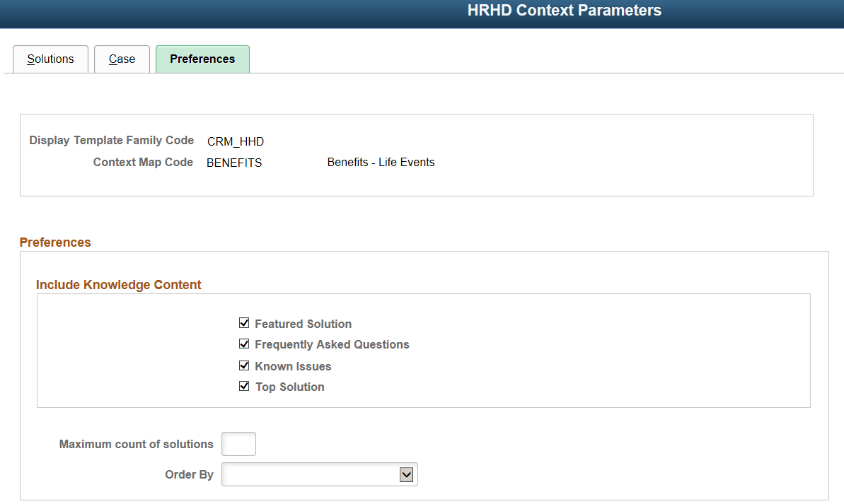Select the Preferences tab
Viewport: 844px width, 504px height.
pyautogui.click(x=202, y=59)
